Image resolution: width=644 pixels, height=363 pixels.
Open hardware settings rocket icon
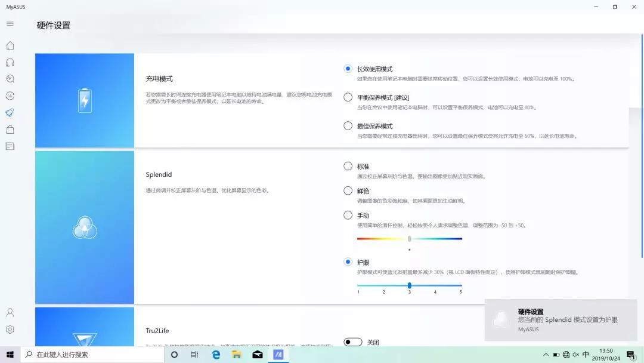tap(10, 112)
